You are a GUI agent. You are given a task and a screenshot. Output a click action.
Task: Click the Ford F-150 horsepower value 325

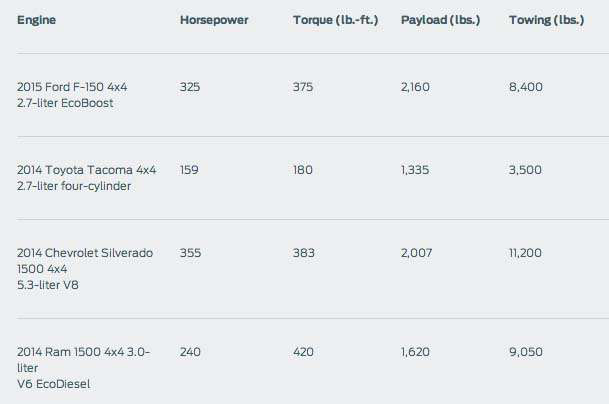coord(190,87)
